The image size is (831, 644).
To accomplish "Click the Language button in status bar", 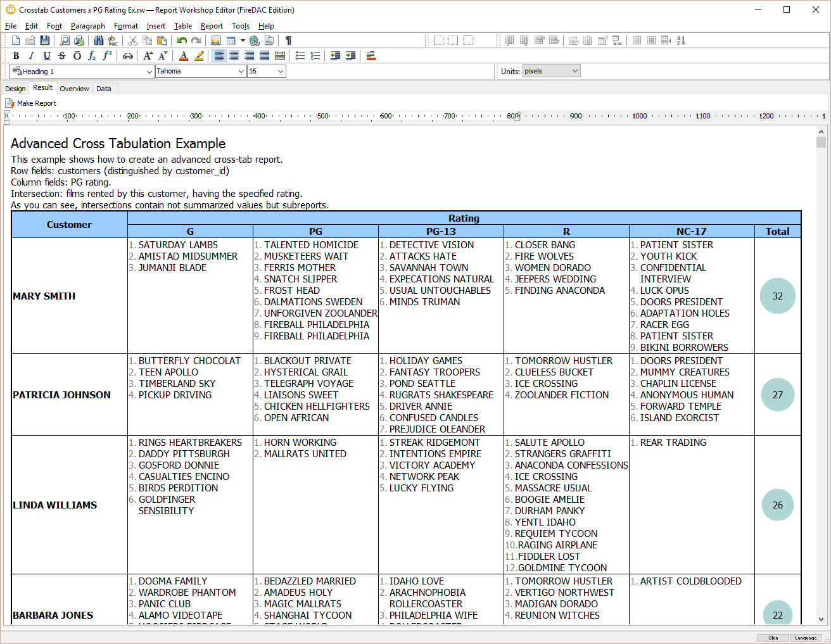I will 806,638.
